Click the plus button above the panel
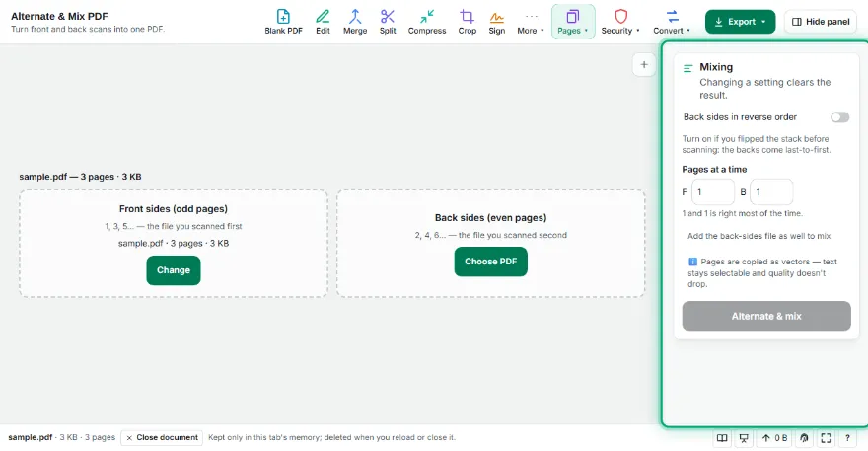Screen dimensions: 868x451 coord(644,65)
